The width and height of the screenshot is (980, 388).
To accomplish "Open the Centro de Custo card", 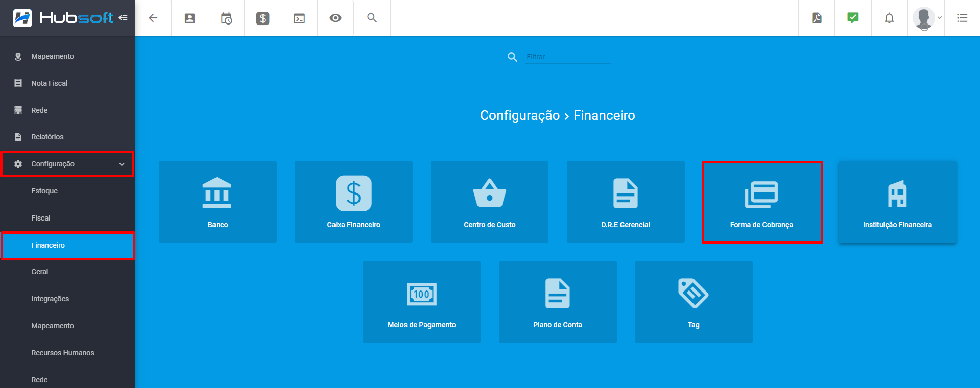I will pyautogui.click(x=489, y=202).
